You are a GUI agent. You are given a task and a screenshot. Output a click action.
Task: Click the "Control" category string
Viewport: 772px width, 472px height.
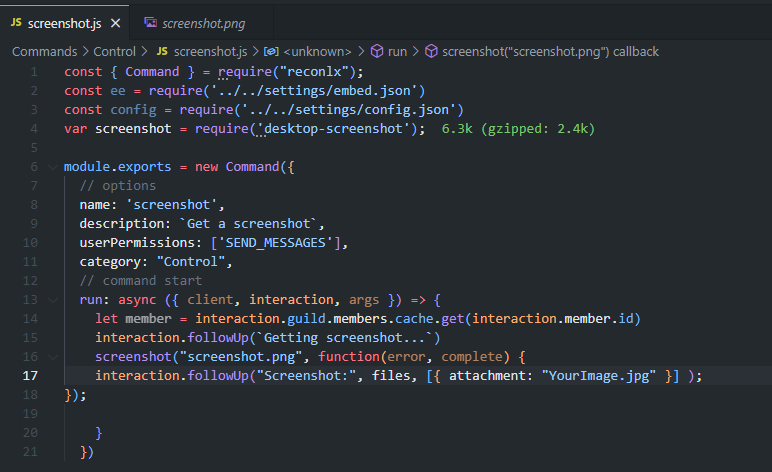[x=191, y=261]
